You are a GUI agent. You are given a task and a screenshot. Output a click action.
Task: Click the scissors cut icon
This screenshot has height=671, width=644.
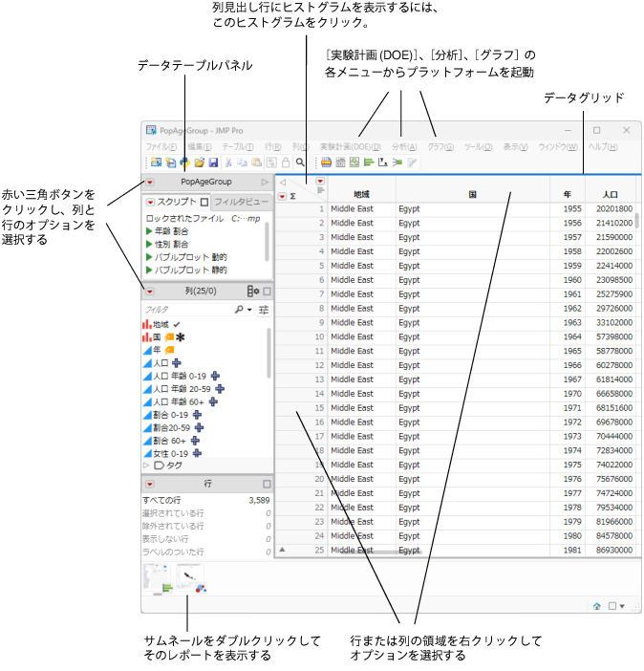(228, 162)
